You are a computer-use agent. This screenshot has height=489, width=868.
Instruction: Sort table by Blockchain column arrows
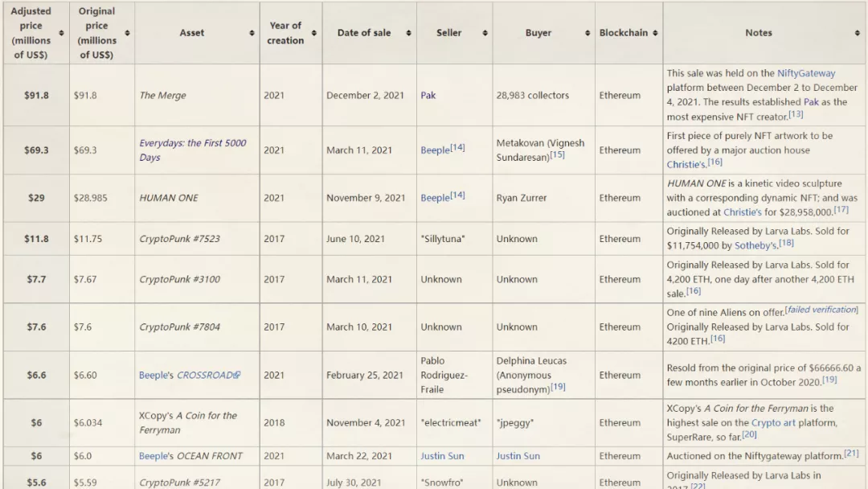tap(655, 33)
